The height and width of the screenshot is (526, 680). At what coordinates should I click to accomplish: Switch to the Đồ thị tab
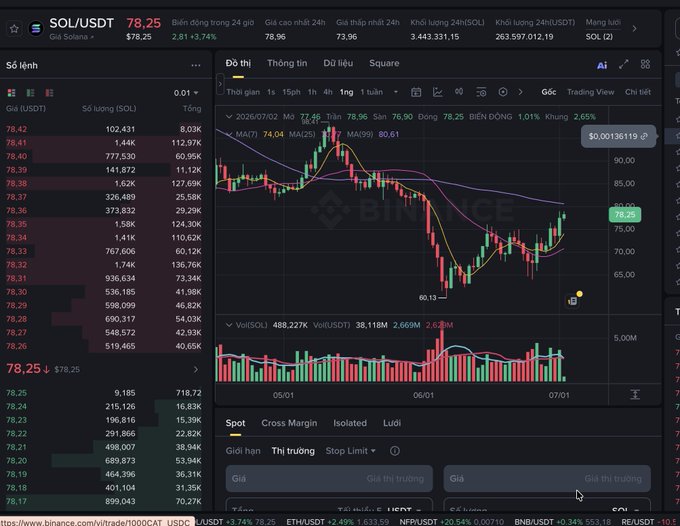(x=238, y=63)
